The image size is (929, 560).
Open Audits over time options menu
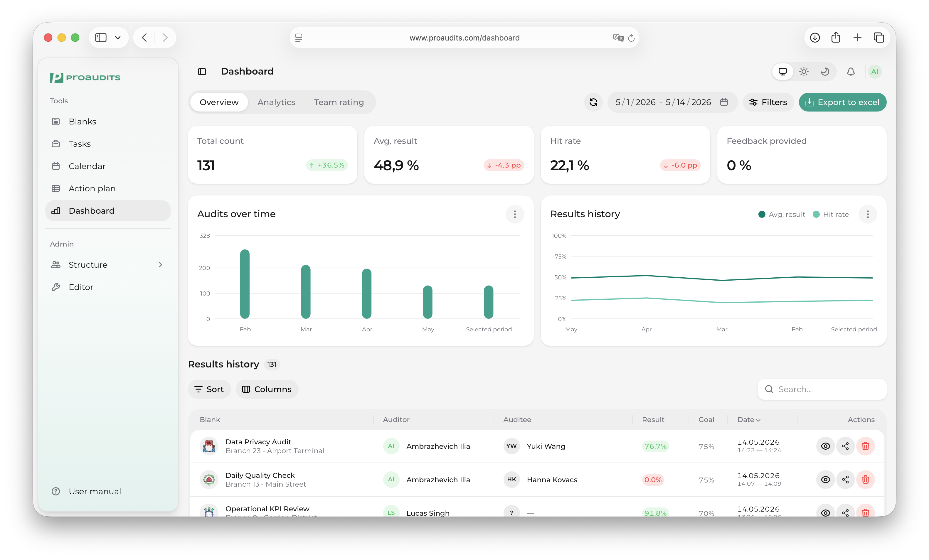coord(515,215)
